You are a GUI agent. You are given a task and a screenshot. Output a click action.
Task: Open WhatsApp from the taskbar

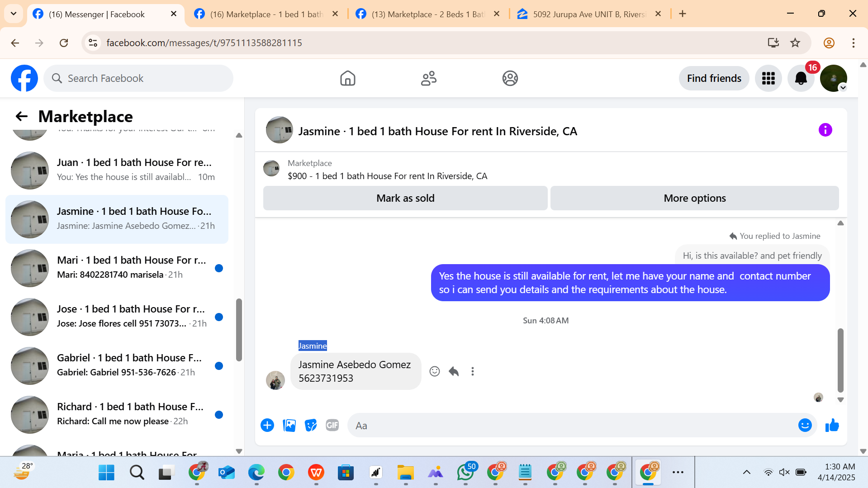(x=465, y=473)
